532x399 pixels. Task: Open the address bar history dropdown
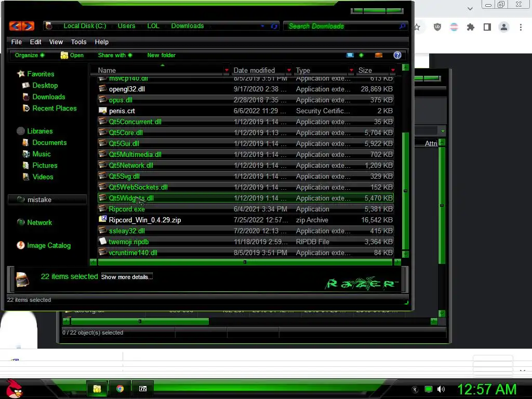coord(262,26)
